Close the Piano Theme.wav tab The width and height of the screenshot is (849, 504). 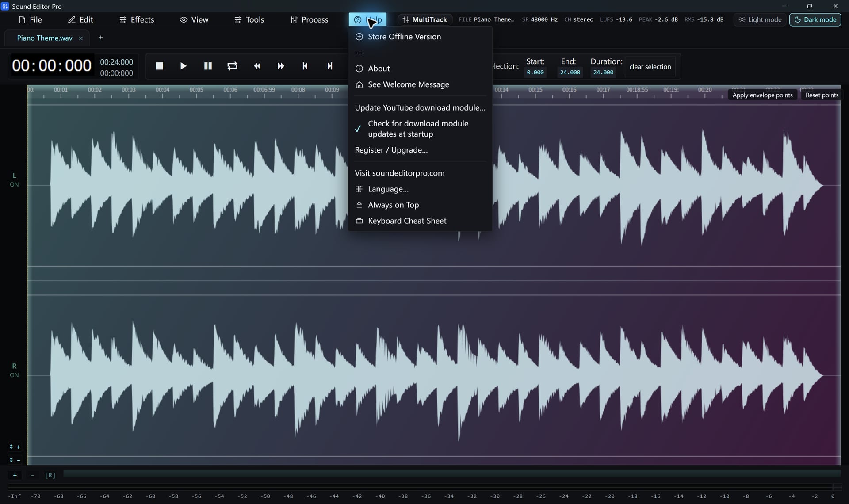click(80, 38)
